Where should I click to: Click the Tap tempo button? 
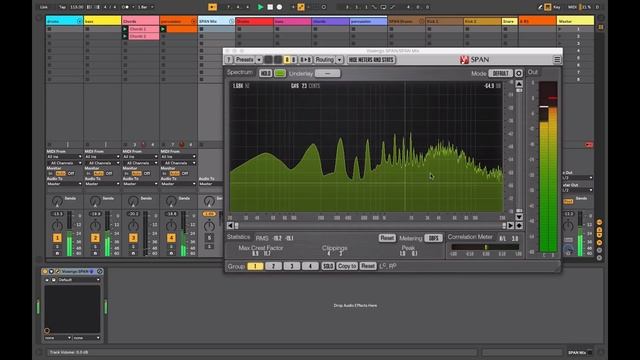(x=62, y=7)
